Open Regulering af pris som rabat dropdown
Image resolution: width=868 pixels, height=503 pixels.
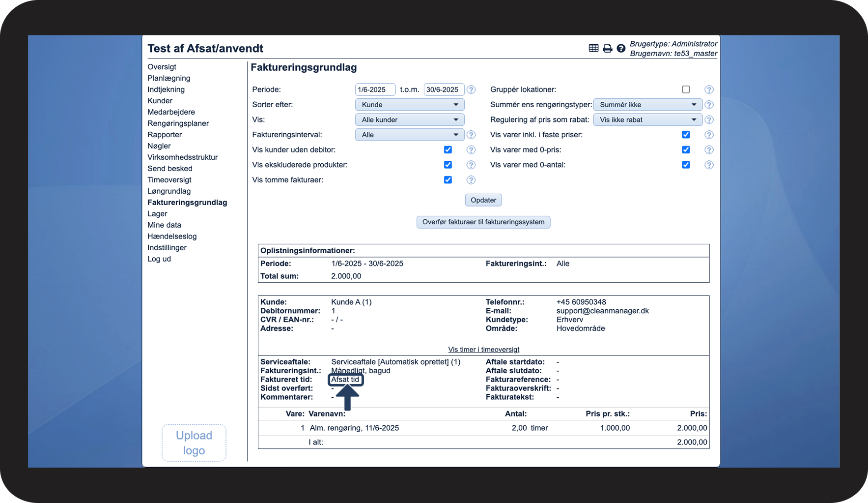point(647,119)
